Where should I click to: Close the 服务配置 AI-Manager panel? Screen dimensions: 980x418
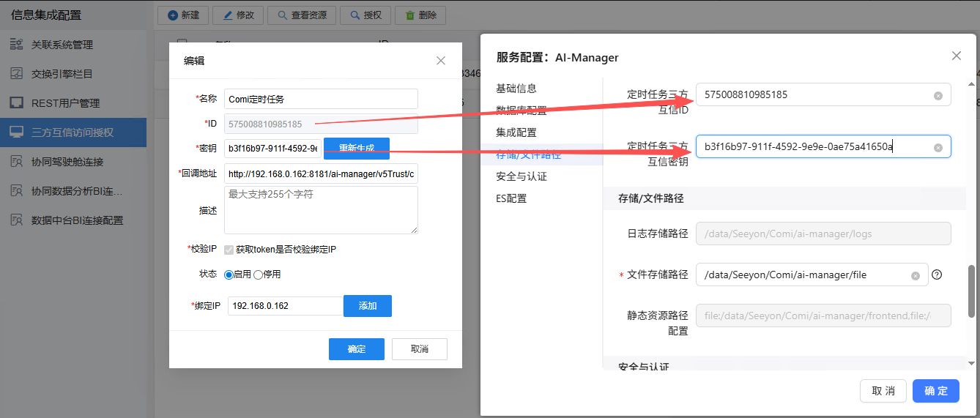pyautogui.click(x=957, y=56)
